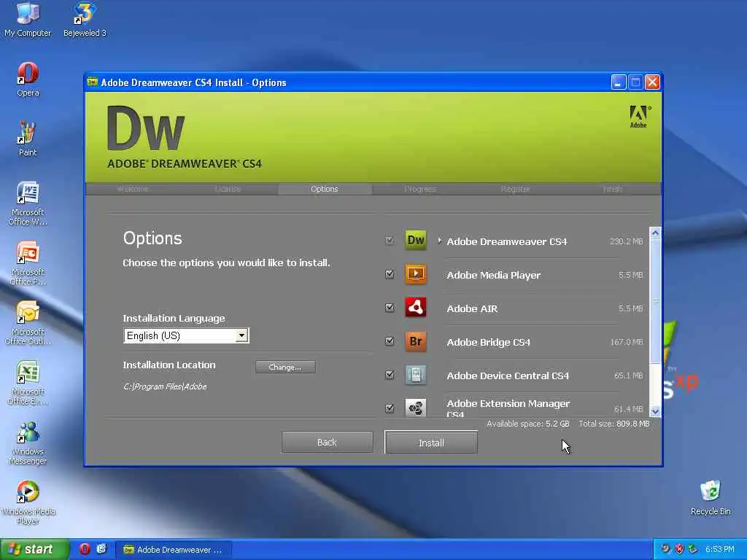Viewport: 747px width, 560px height.
Task: Click the red Adobe AIR icon
Action: (x=415, y=307)
